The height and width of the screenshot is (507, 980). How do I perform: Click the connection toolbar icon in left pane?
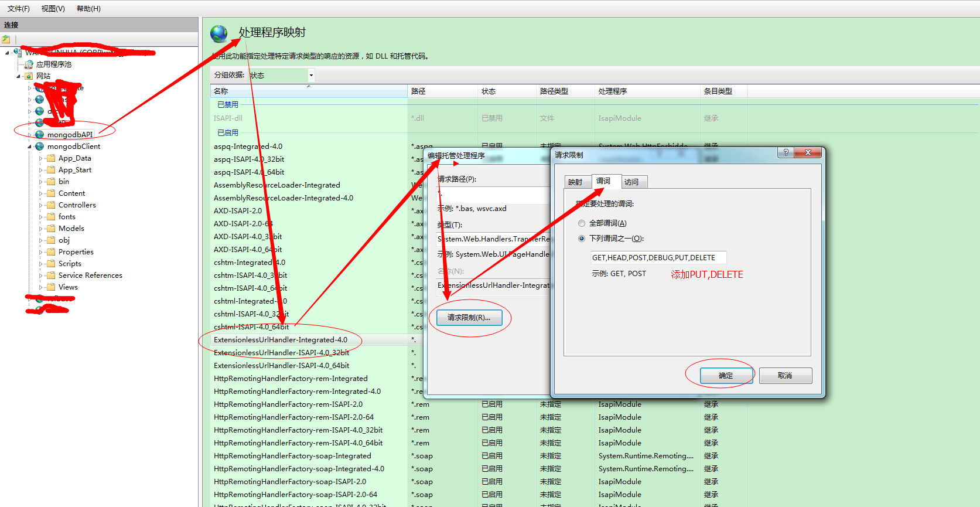coord(6,39)
